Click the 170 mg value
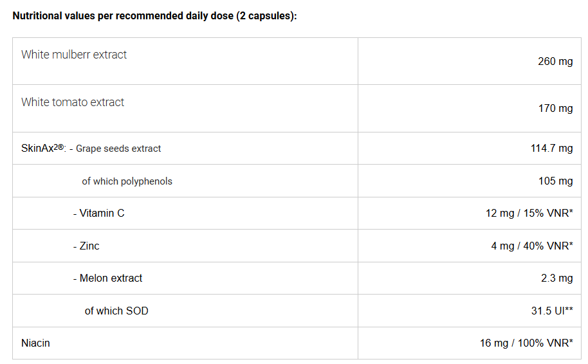This screenshot has height=364, width=588. (555, 108)
